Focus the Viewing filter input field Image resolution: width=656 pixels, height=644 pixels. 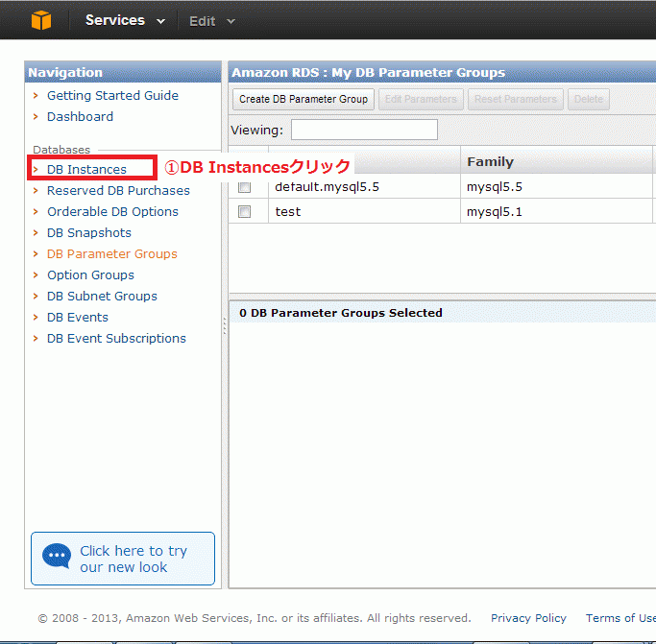[364, 130]
